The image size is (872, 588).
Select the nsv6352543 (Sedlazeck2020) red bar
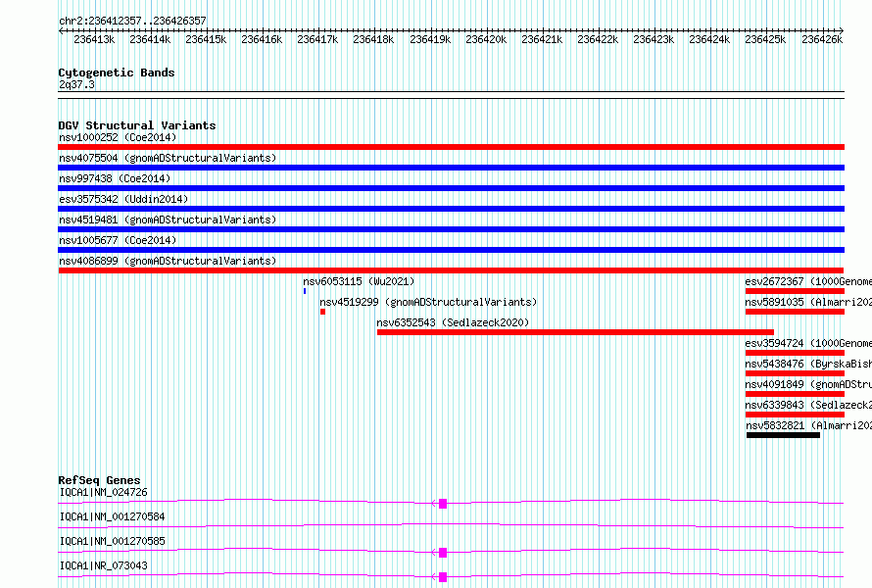pyautogui.click(x=575, y=332)
